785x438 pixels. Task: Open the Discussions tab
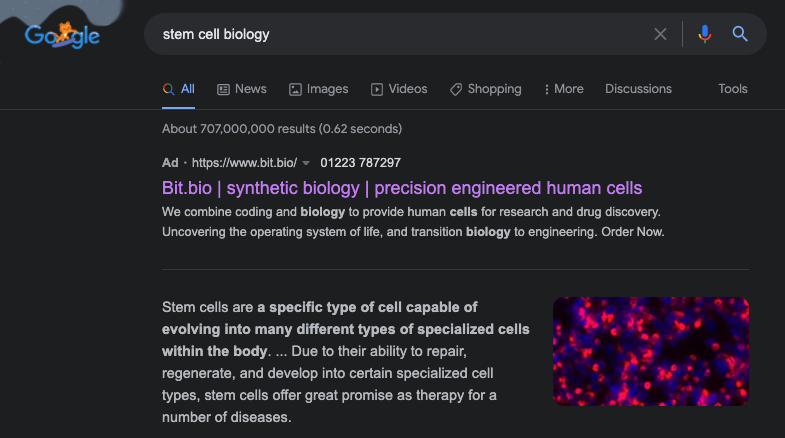pos(638,89)
